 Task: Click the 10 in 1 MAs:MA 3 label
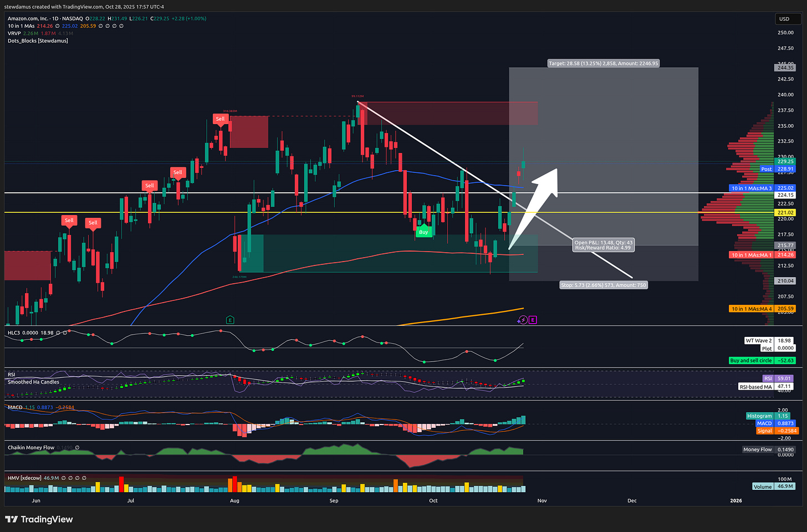[x=763, y=188]
